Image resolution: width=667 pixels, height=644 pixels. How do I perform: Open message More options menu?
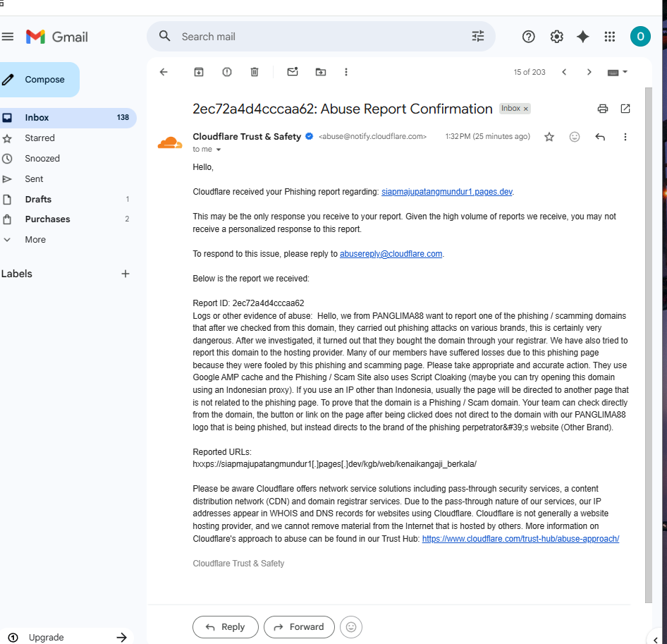[625, 137]
